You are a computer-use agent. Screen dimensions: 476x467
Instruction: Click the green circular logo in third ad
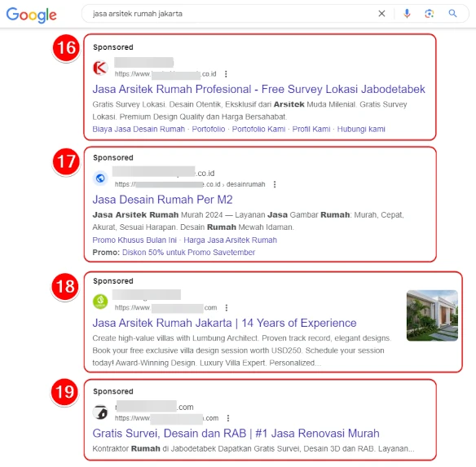point(100,302)
